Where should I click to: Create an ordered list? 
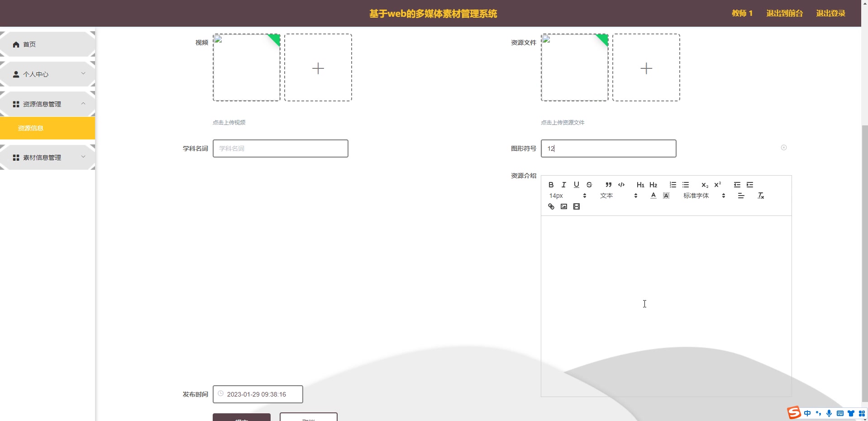click(x=672, y=185)
